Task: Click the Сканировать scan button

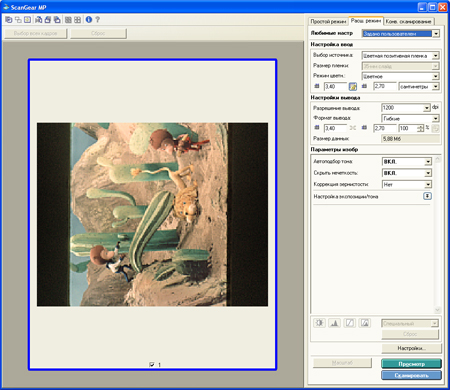Action: tap(411, 375)
